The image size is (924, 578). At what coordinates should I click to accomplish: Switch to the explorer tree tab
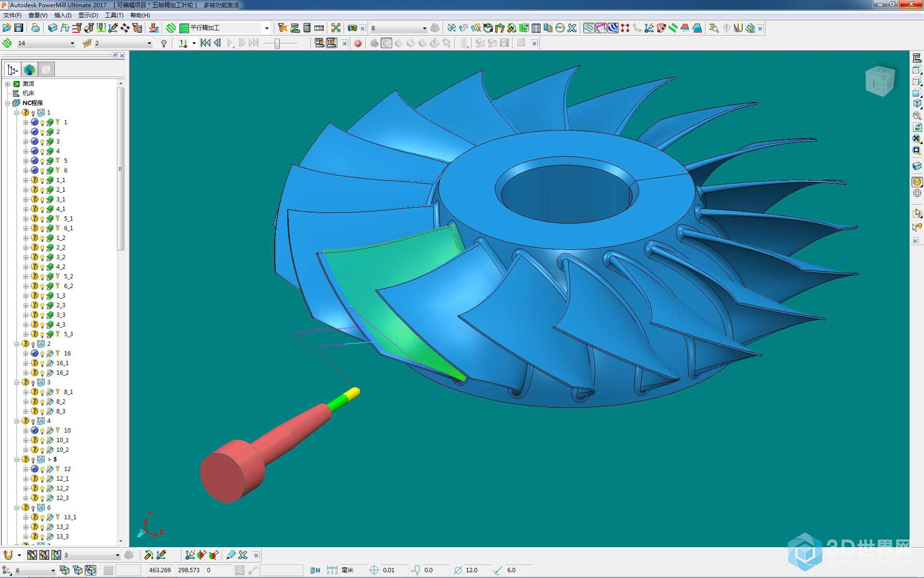tap(13, 70)
